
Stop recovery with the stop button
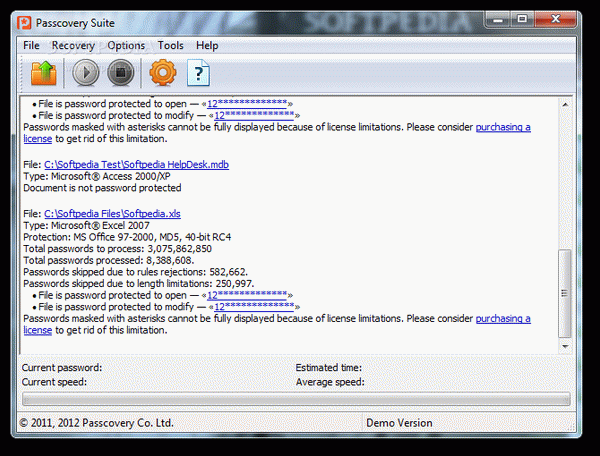pos(121,72)
